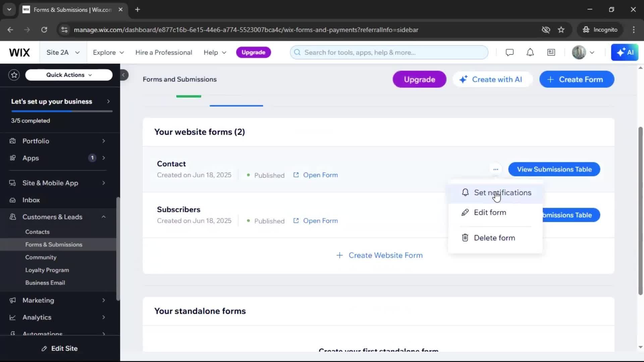Click the setup progress bar
Image resolution: width=644 pixels, height=362 pixels.
coord(62,111)
